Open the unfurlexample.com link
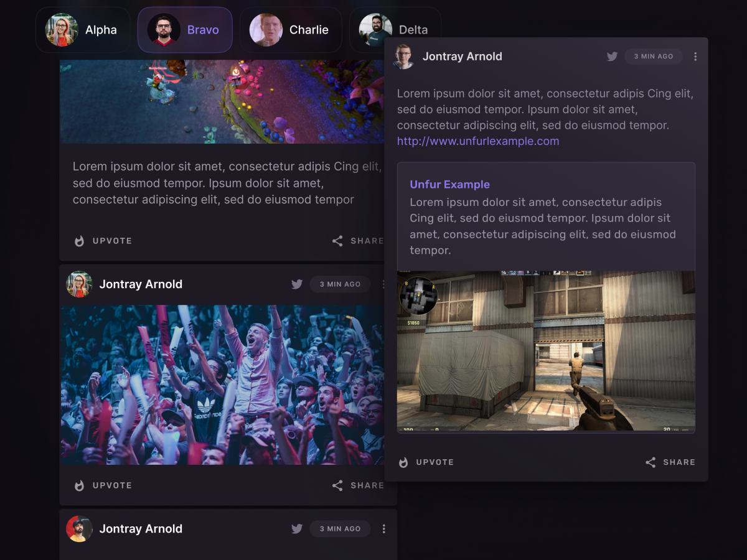747x560 pixels. (x=478, y=141)
